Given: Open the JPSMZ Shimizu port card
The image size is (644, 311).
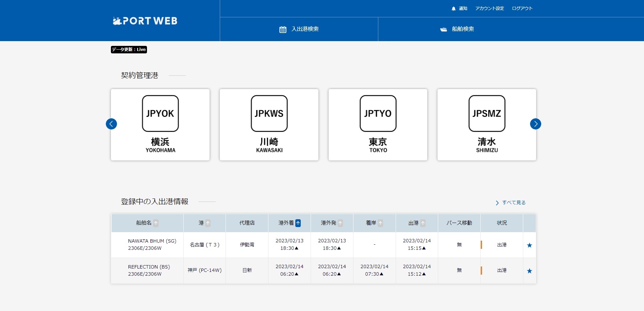Looking at the screenshot, I should point(487,125).
